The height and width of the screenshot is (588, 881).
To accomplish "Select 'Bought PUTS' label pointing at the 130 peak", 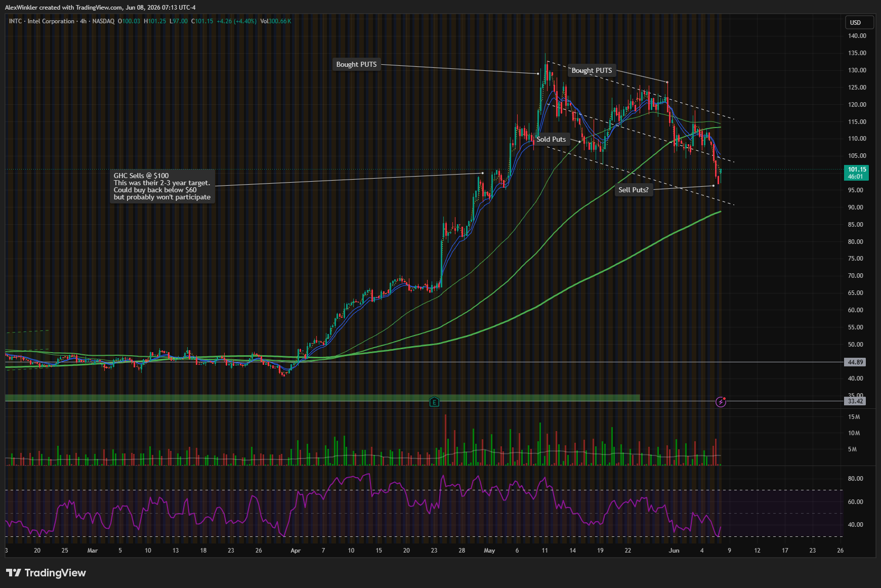I will (356, 64).
